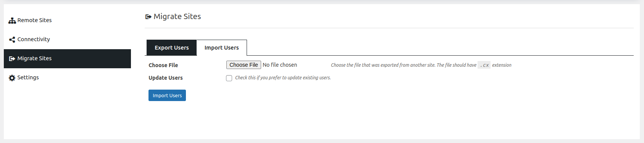Click the Choose File field label

163,65
